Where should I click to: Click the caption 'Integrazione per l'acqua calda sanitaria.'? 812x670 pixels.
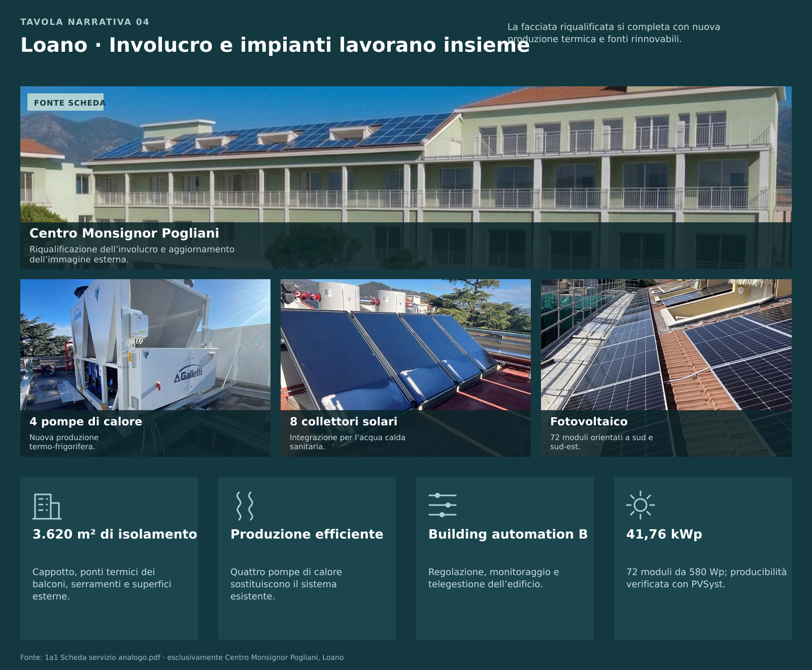click(348, 442)
